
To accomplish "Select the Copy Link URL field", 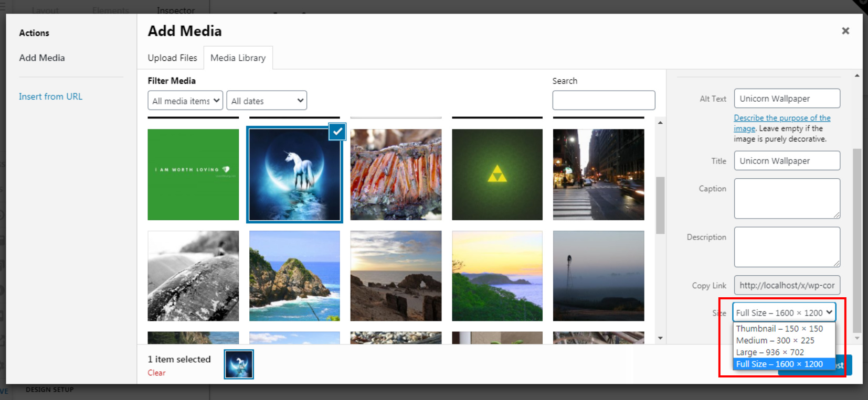I will point(787,285).
